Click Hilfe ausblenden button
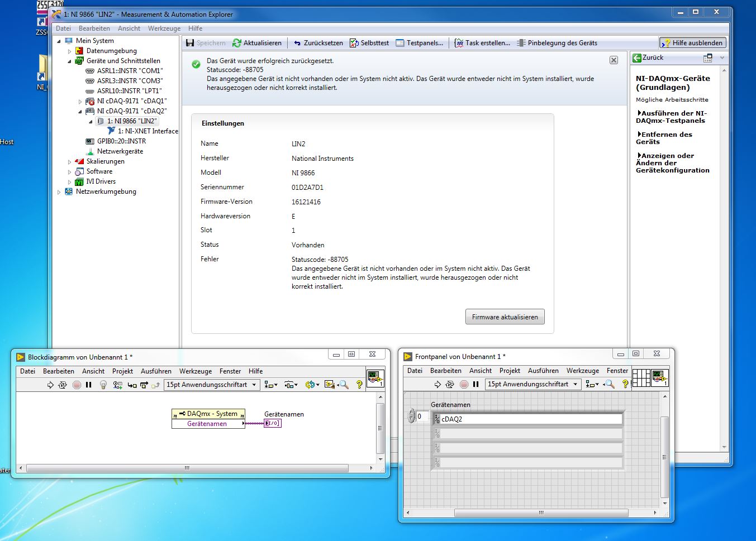The height and width of the screenshot is (541, 756). (x=692, y=43)
